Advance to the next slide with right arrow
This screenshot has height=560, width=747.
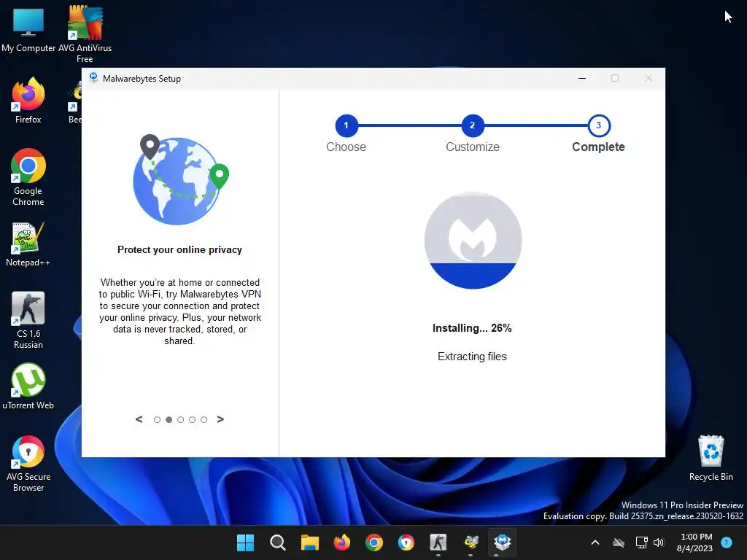pos(220,419)
